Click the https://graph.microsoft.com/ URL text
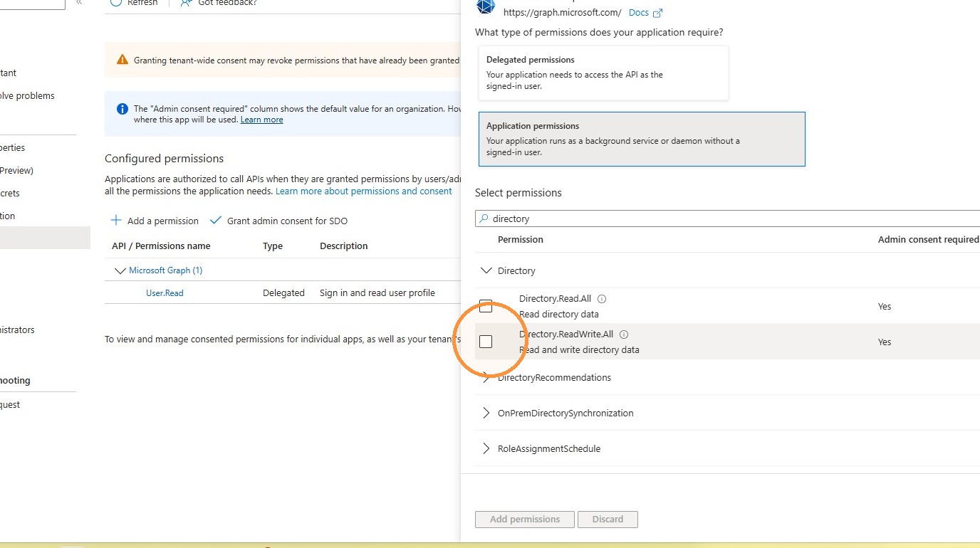 point(563,13)
